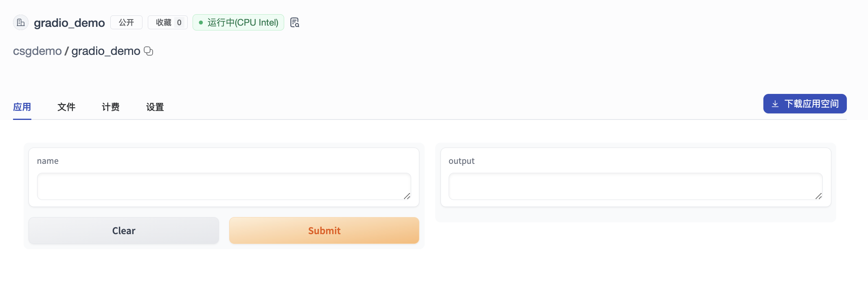Click the download arrow icon on blue button
This screenshot has width=868, height=287.
pos(775,104)
